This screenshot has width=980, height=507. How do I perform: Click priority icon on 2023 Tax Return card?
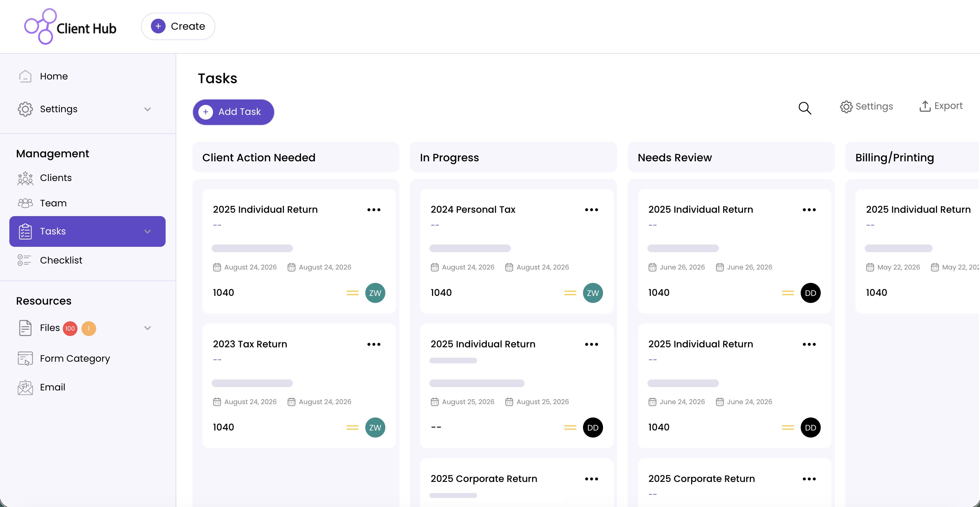352,428
